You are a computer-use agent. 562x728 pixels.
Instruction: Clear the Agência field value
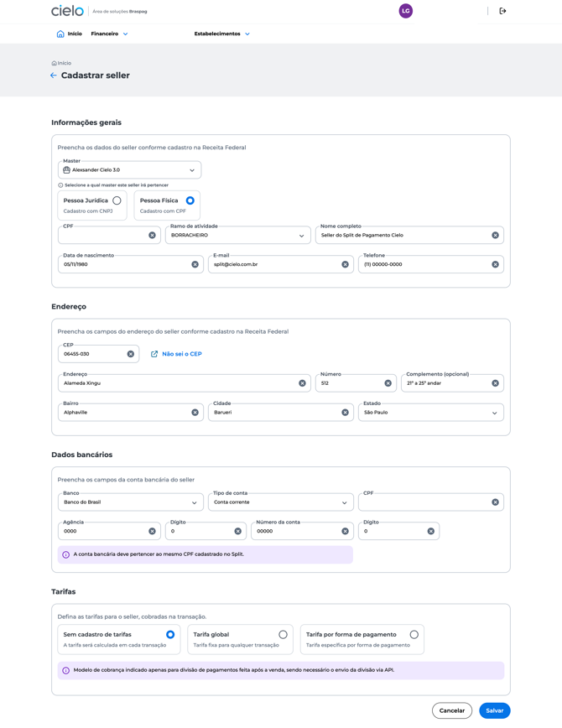point(152,531)
